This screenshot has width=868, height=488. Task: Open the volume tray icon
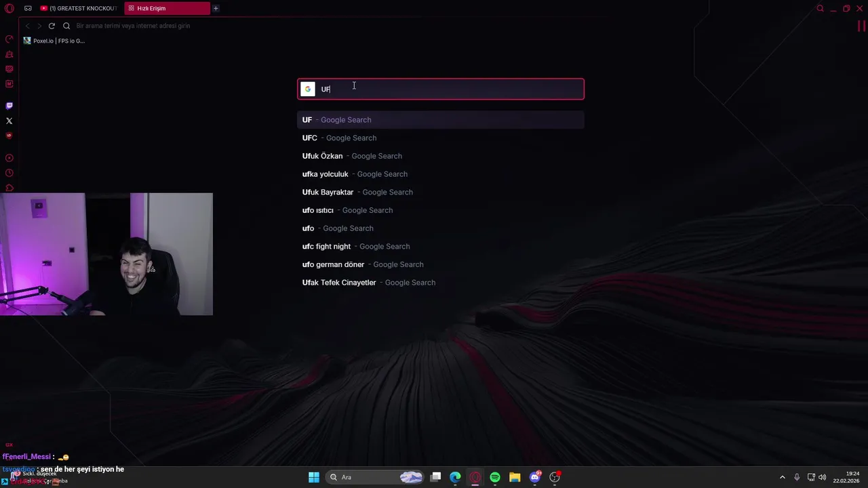[823, 477]
